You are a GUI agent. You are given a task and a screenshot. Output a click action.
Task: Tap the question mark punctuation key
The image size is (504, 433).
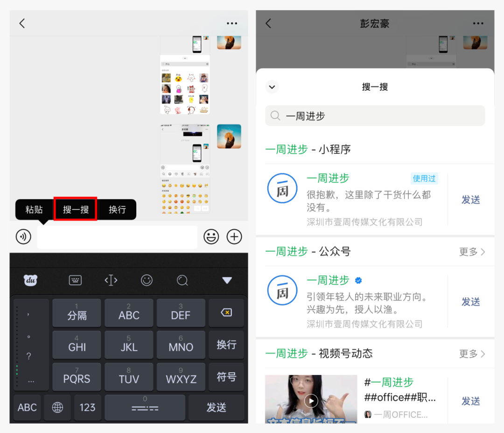pos(28,356)
